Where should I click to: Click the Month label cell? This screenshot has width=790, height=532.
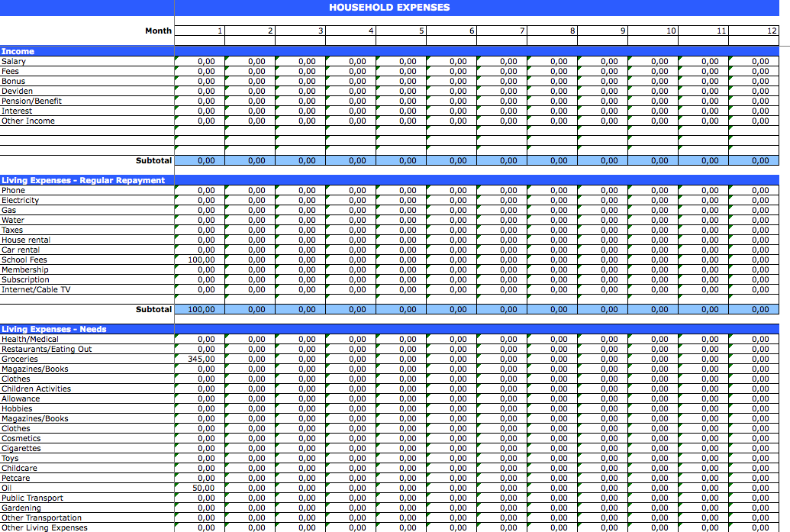click(158, 31)
